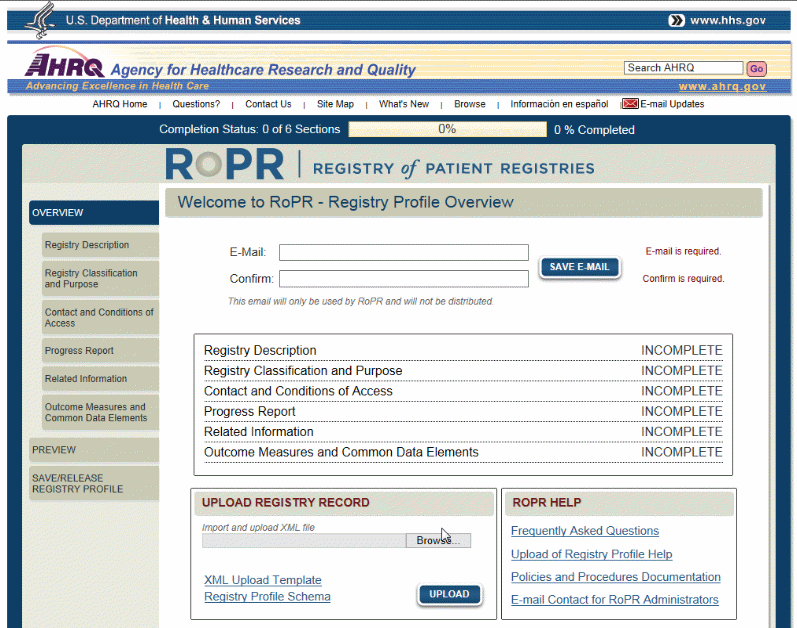Viewport: 797px width, 628px height.
Task: Open Registry Description in the sidebar
Action: coord(100,245)
